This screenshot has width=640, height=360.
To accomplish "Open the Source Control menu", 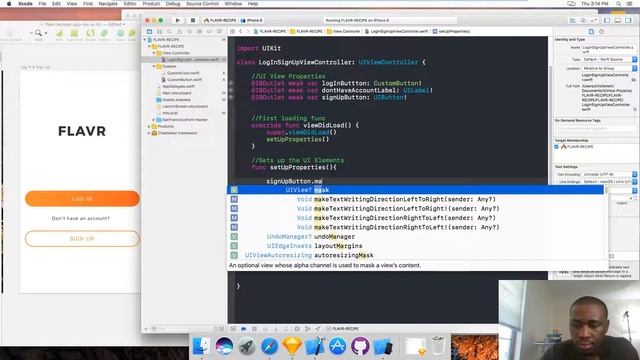I will [x=202, y=4].
